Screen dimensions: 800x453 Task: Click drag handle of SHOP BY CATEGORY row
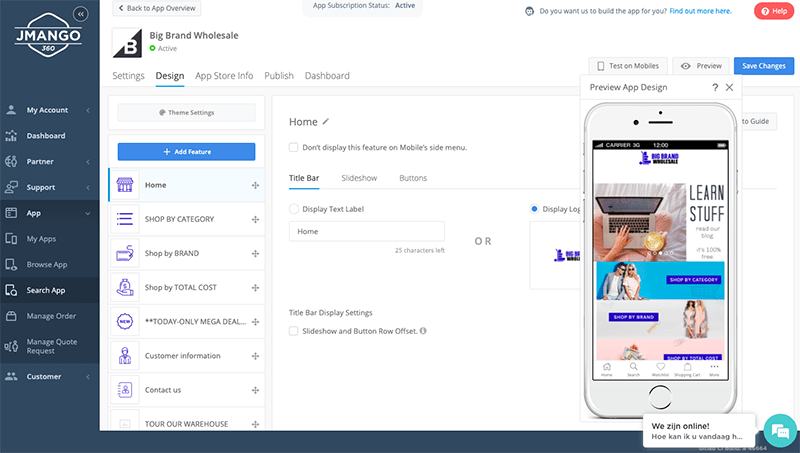(x=255, y=219)
